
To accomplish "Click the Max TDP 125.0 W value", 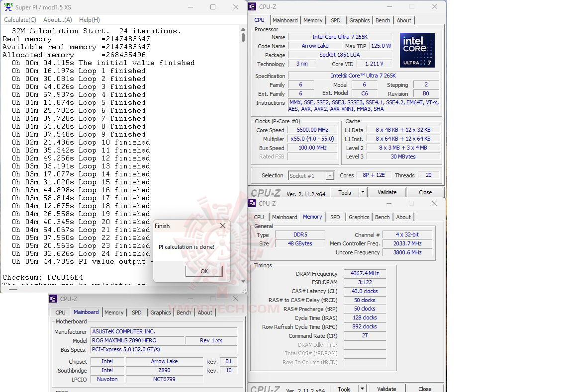I will click(381, 46).
